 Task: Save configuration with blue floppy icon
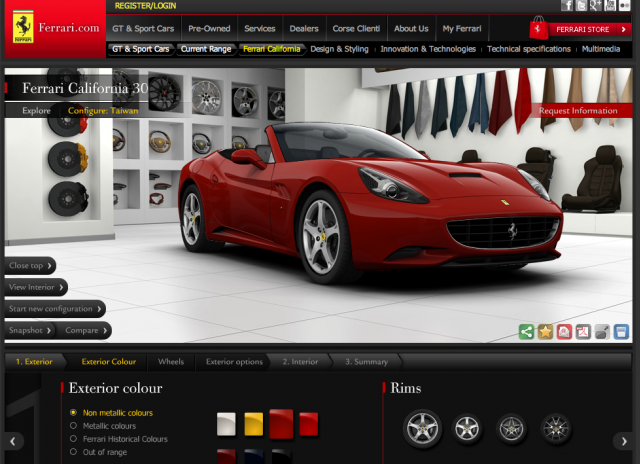[x=621, y=332]
